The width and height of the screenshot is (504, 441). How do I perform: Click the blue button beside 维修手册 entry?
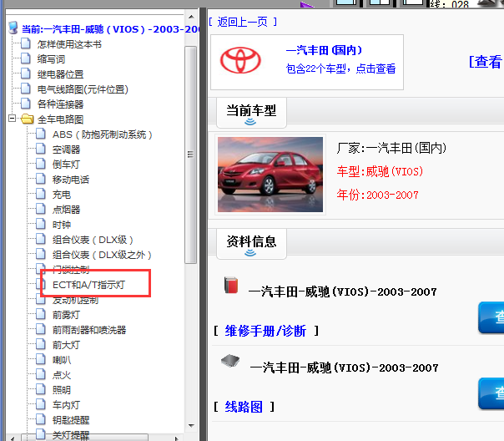491,317
